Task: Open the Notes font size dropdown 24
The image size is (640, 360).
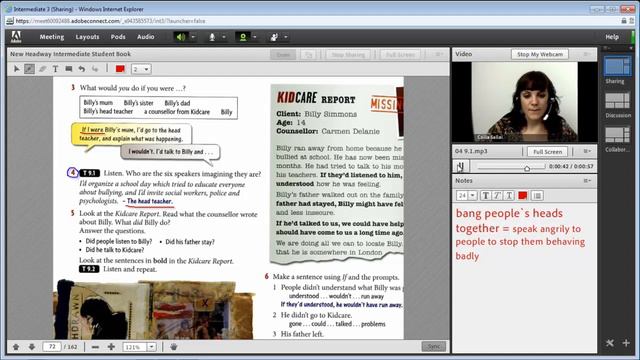Action: [466, 196]
